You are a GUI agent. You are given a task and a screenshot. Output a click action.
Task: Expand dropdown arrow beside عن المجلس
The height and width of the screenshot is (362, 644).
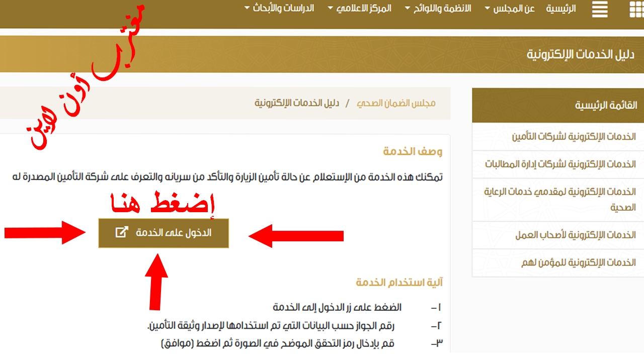[x=488, y=9]
